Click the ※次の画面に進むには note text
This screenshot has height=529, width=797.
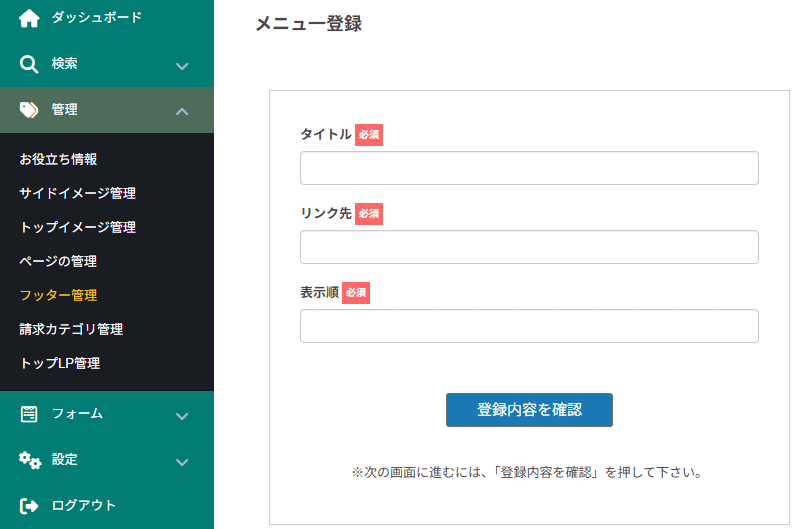pos(527,472)
